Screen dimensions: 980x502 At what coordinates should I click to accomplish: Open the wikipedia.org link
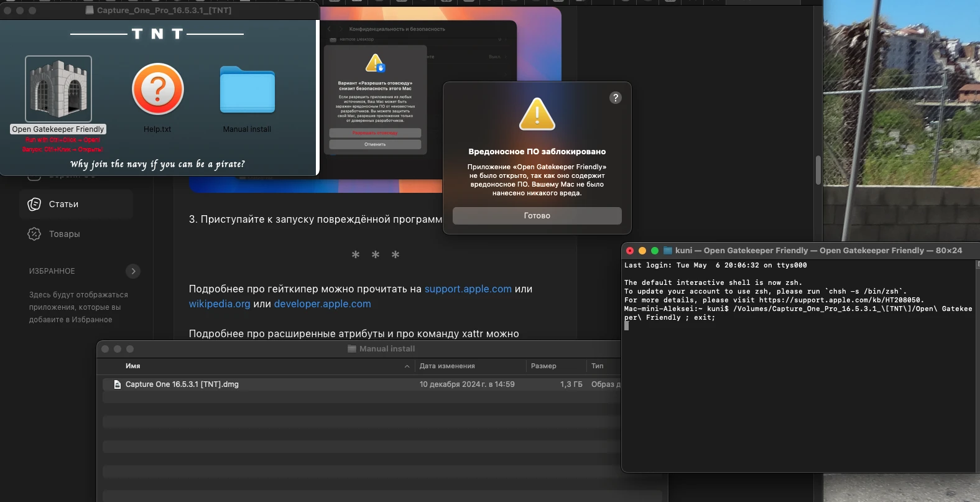(x=220, y=304)
